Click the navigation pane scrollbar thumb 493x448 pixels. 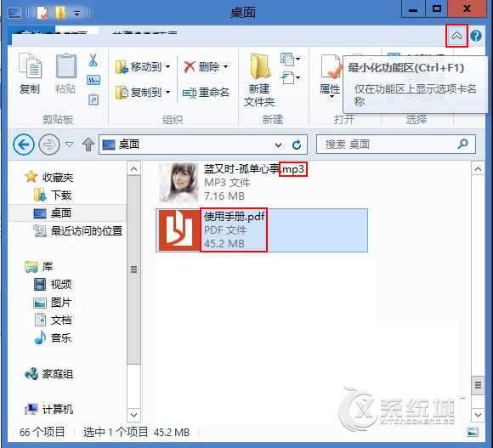pyautogui.click(x=134, y=269)
